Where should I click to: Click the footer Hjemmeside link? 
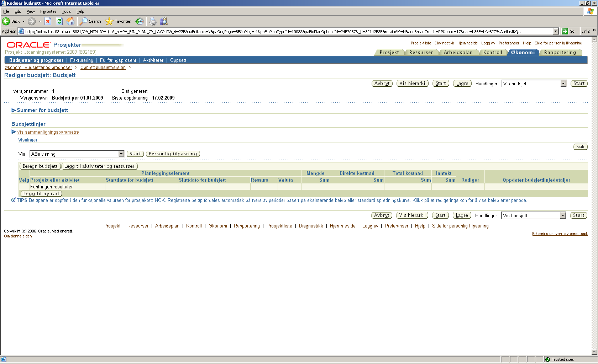click(342, 226)
